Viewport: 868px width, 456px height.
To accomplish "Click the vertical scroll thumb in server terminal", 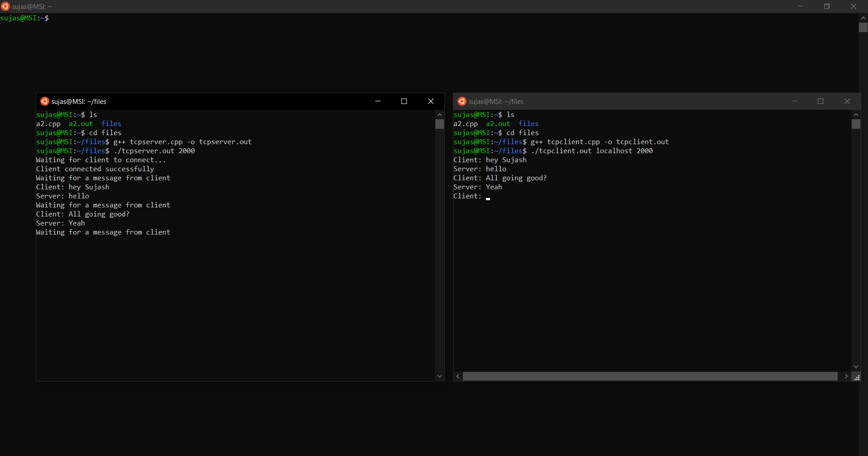I will point(439,124).
